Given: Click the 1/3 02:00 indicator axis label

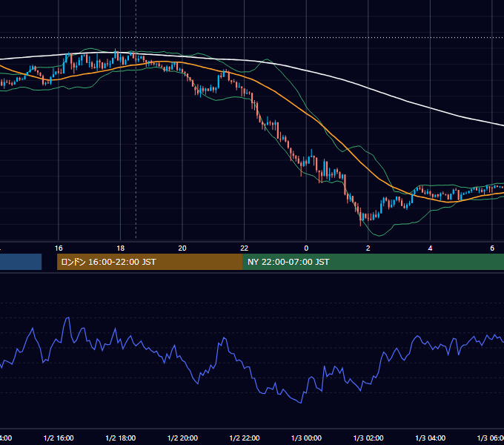Looking at the screenshot, I should coord(368,438).
